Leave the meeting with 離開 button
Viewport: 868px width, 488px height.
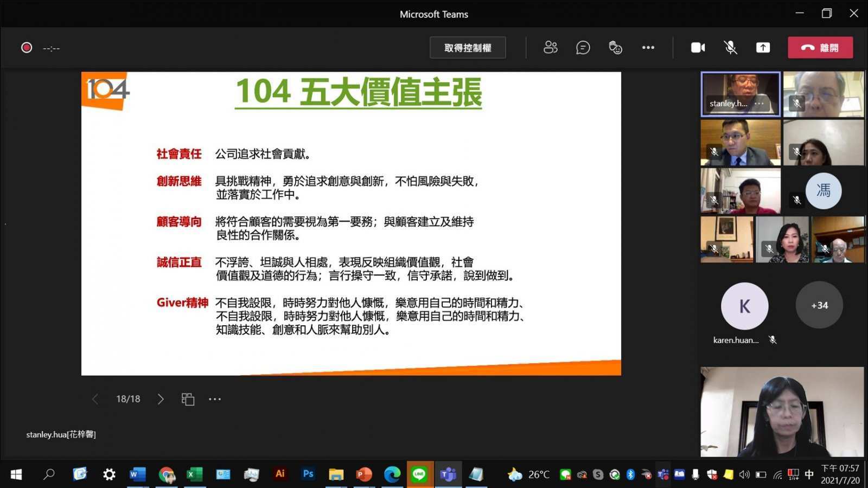click(x=820, y=48)
